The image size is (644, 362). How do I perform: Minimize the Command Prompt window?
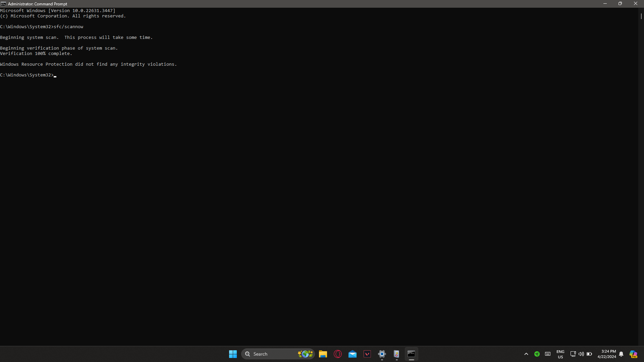pyautogui.click(x=605, y=4)
